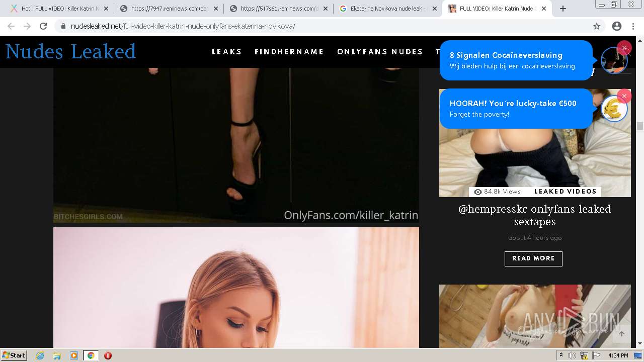
Task: Open the LEAKS menu item
Action: 227,51
